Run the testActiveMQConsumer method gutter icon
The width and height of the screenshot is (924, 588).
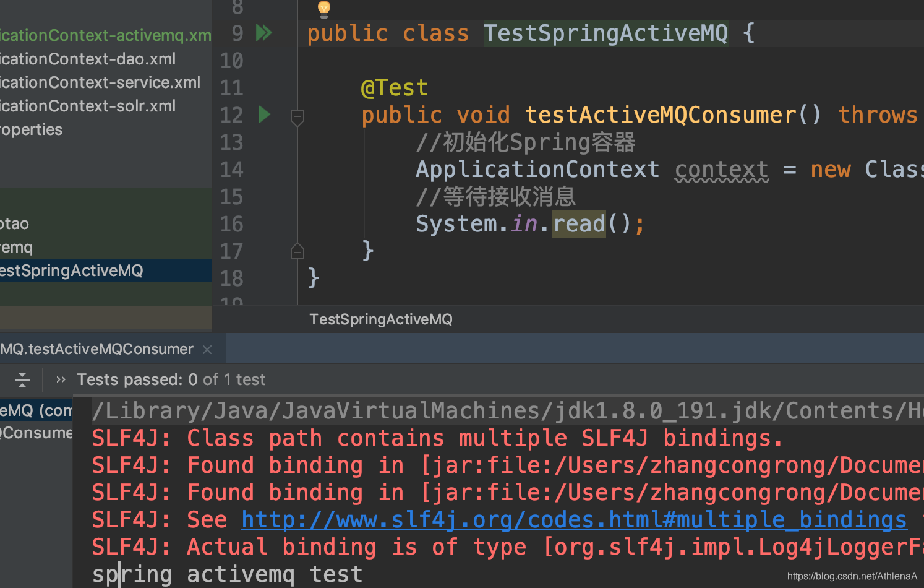click(x=264, y=115)
